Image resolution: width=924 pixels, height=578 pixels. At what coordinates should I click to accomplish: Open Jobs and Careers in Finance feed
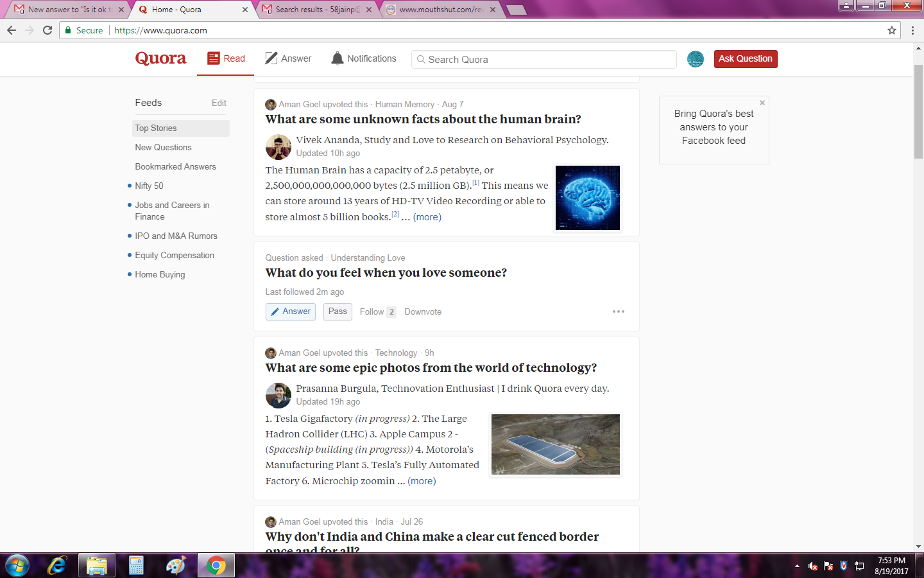[x=172, y=211]
